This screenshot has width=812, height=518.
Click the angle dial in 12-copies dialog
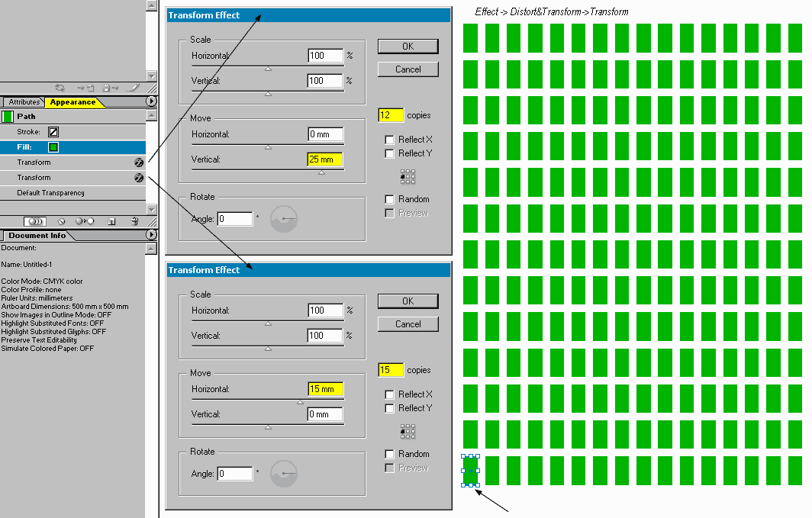284,219
